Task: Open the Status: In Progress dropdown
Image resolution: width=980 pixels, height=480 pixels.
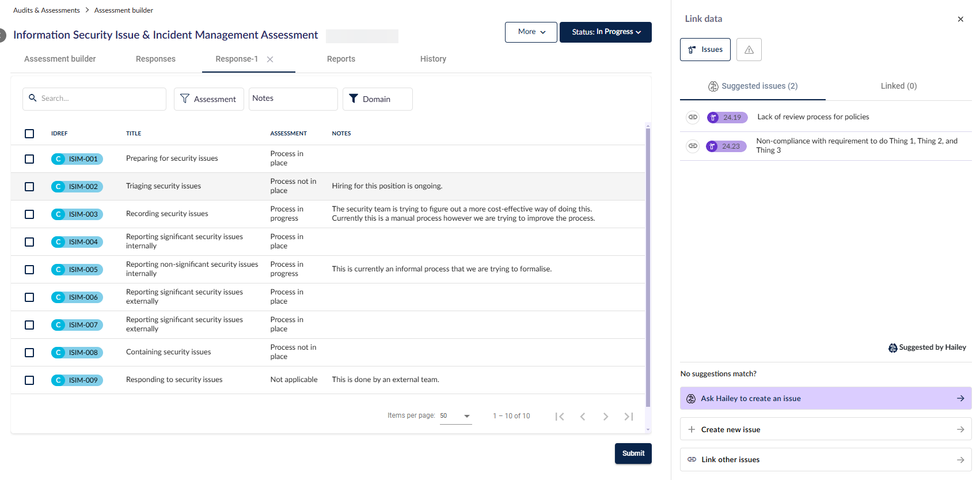Action: [606, 32]
